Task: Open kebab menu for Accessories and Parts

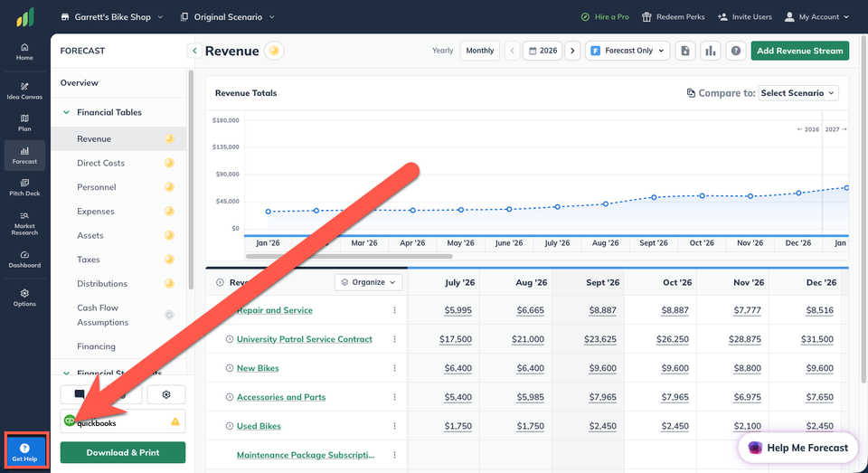Action: click(395, 396)
